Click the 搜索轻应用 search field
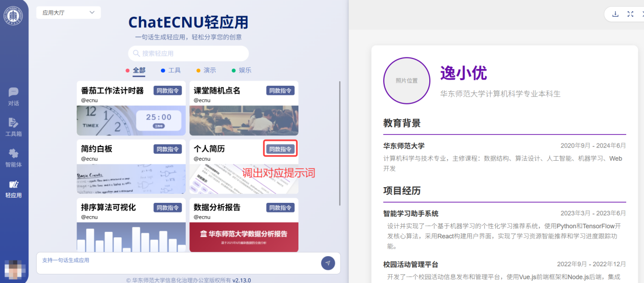Screen dimensions: 644x283 pyautogui.click(x=189, y=53)
